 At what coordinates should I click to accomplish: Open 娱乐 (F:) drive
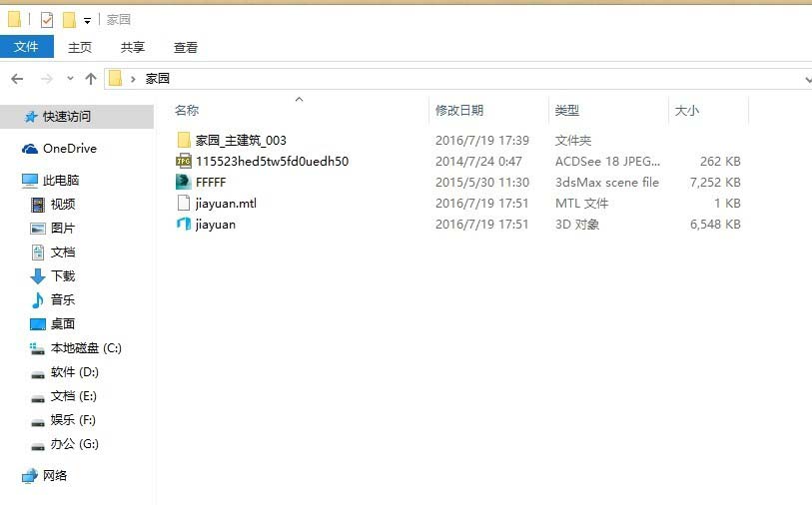(x=73, y=419)
